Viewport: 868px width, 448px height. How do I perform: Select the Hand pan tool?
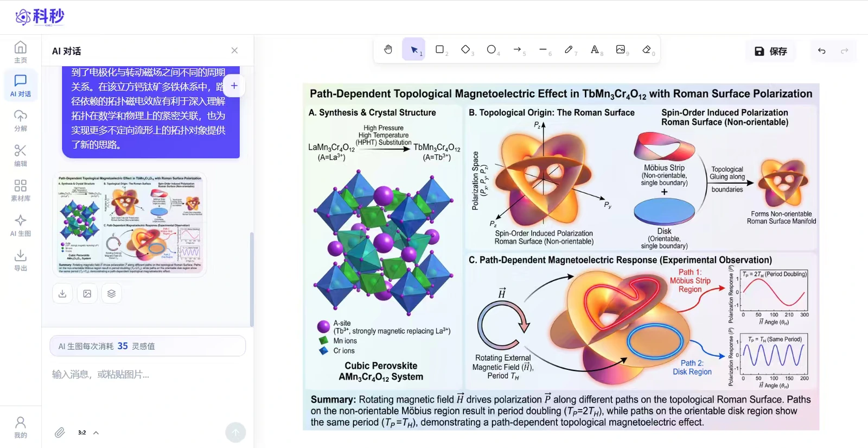[x=388, y=49]
